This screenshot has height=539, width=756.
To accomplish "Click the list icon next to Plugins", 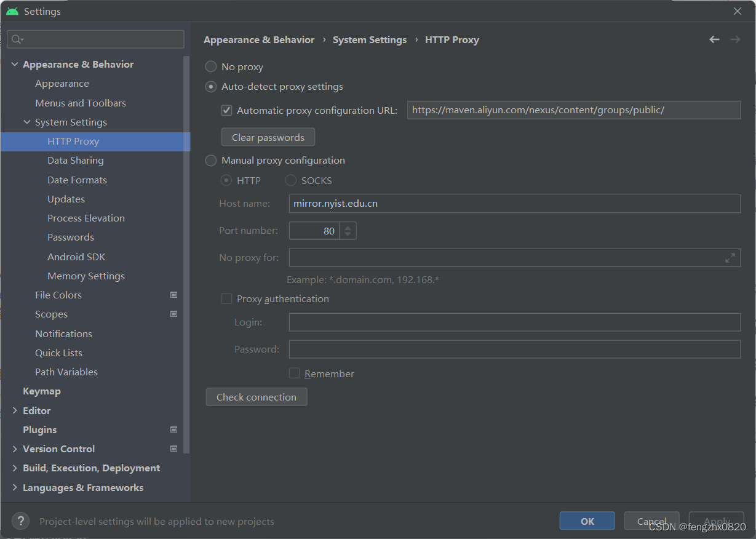I will [173, 429].
